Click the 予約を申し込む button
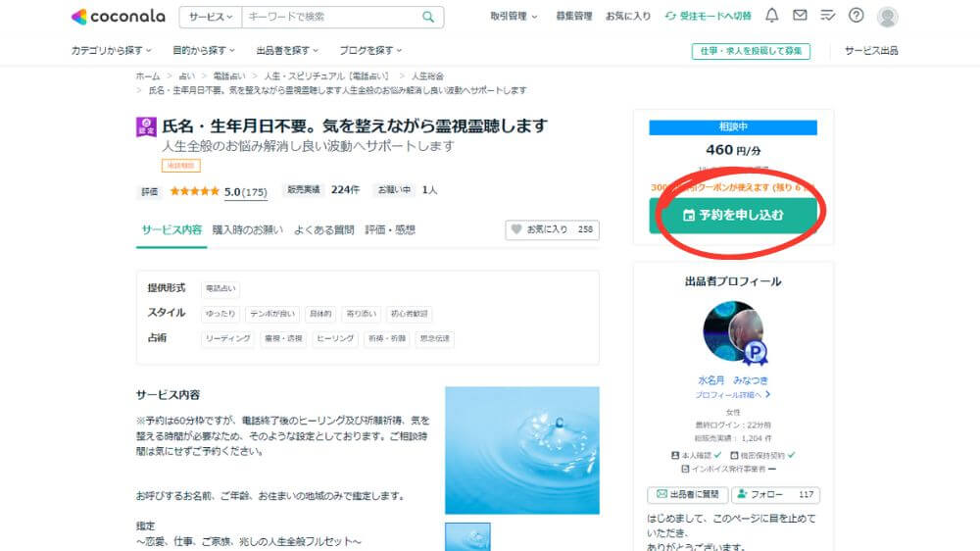This screenshot has width=980, height=551. click(733, 215)
